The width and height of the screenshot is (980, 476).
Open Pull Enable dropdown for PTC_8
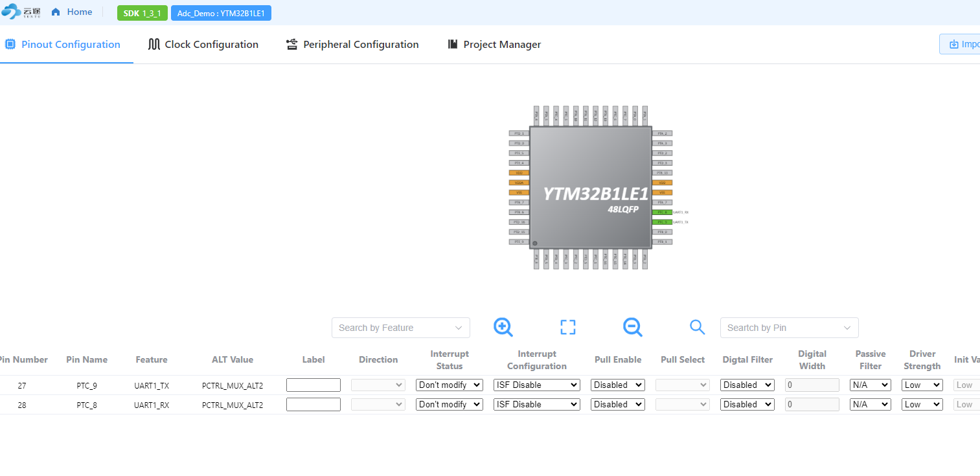tap(617, 404)
